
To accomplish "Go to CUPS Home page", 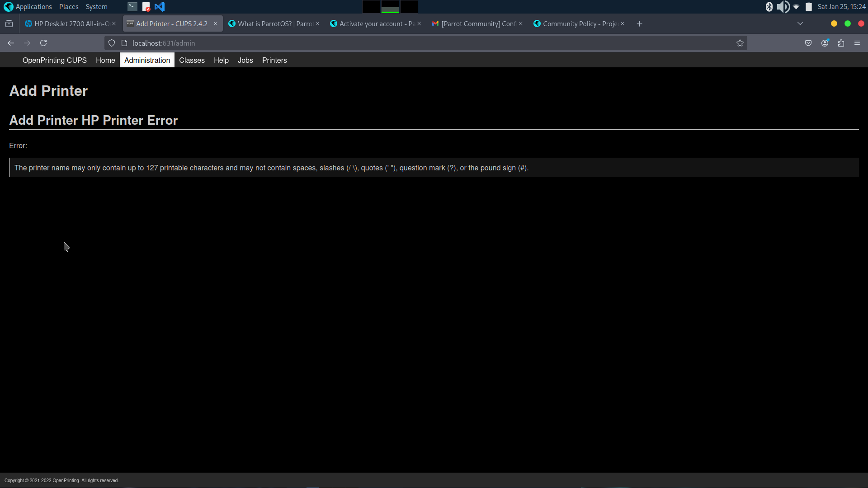I will [x=105, y=61].
